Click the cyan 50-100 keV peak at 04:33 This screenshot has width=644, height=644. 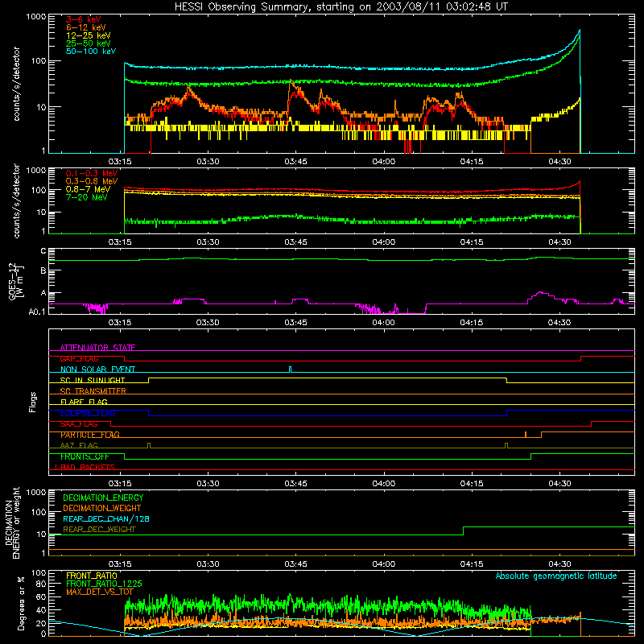click(579, 31)
